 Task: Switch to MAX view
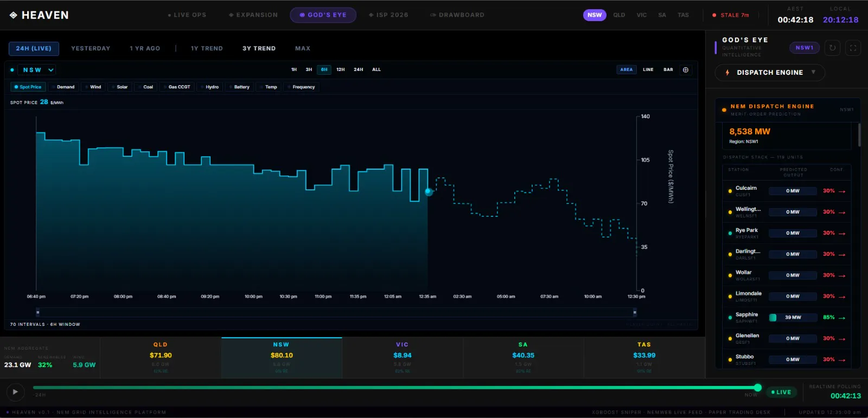click(303, 49)
